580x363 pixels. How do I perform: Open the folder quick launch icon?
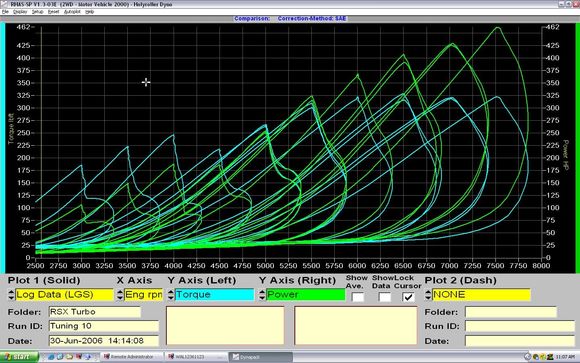point(69,357)
